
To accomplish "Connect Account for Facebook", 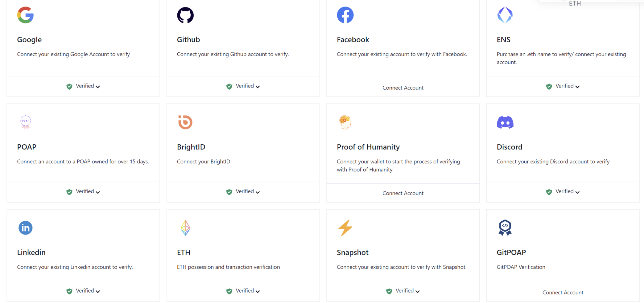I will point(403,88).
